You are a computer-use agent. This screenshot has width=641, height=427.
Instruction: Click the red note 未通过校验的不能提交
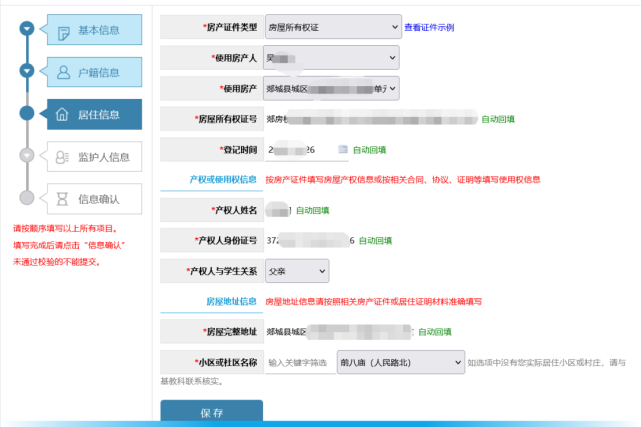pos(56,262)
